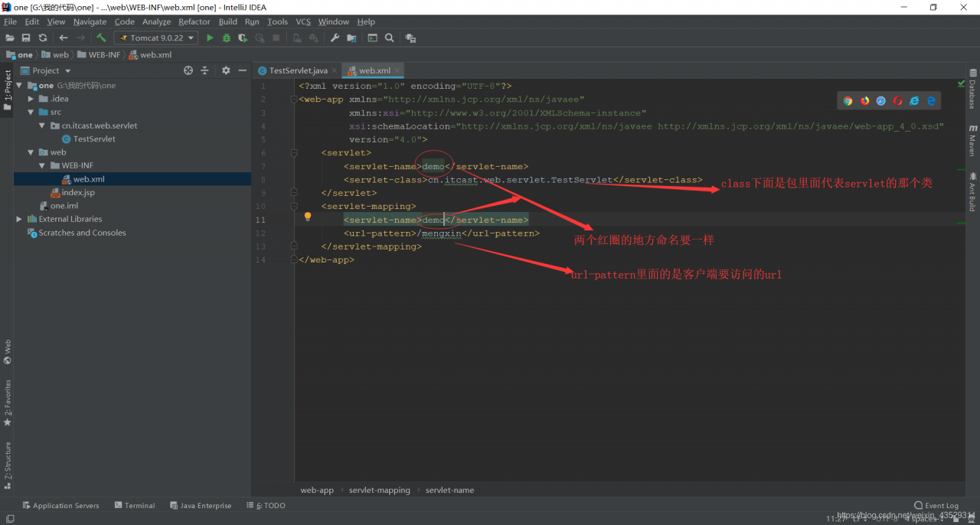Click the Synchronize refresh icon
The height and width of the screenshot is (525, 980).
(x=43, y=37)
